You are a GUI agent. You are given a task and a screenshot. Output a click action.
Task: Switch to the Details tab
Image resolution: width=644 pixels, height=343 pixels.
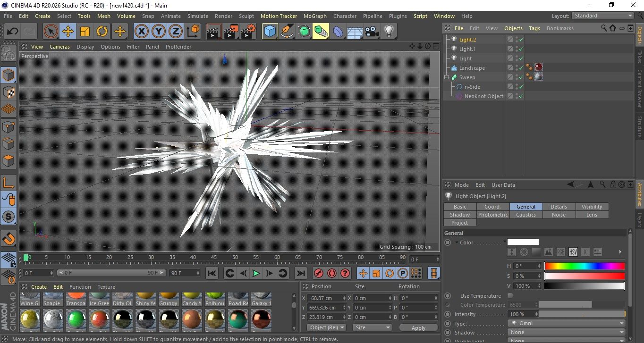tap(559, 207)
